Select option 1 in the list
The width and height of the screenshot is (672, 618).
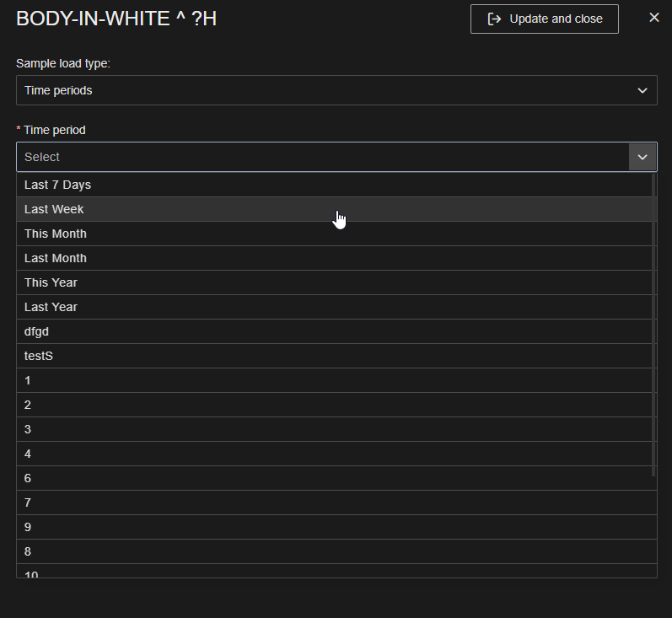(28, 380)
